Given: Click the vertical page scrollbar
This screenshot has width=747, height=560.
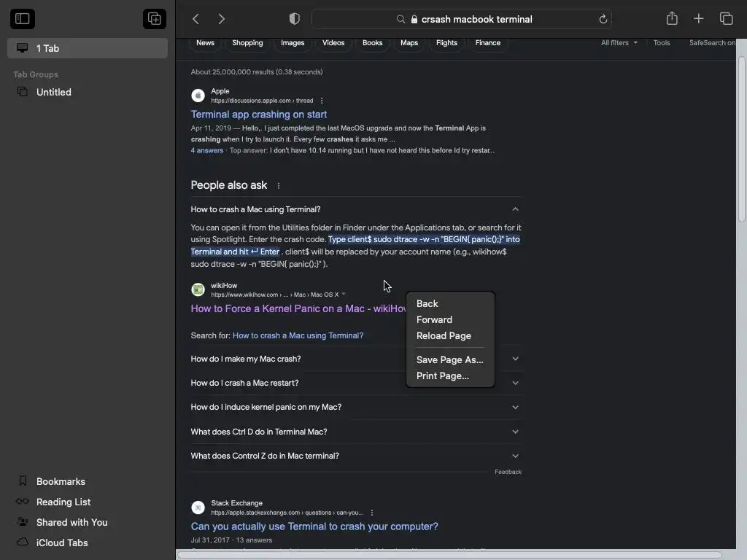Looking at the screenshot, I should pos(741,139).
